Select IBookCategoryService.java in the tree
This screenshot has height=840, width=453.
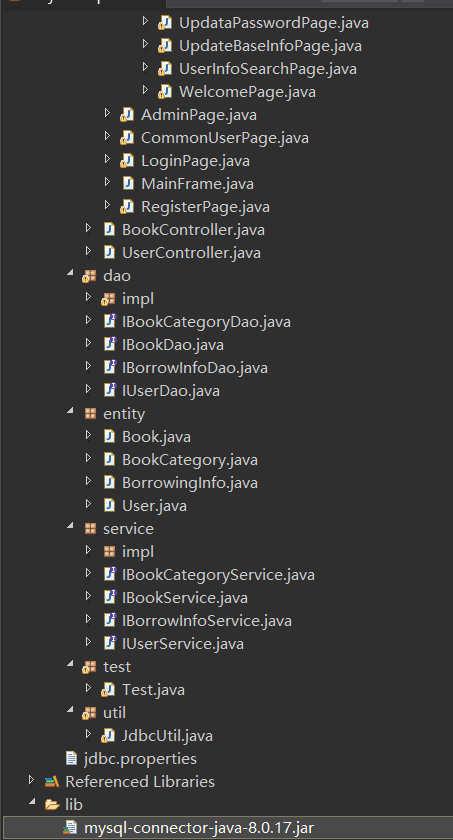[218, 575]
